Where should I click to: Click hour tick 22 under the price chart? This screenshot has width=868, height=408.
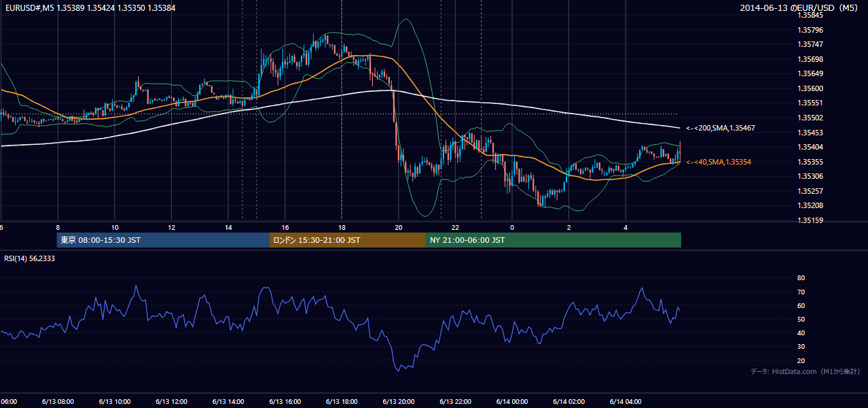coord(455,227)
